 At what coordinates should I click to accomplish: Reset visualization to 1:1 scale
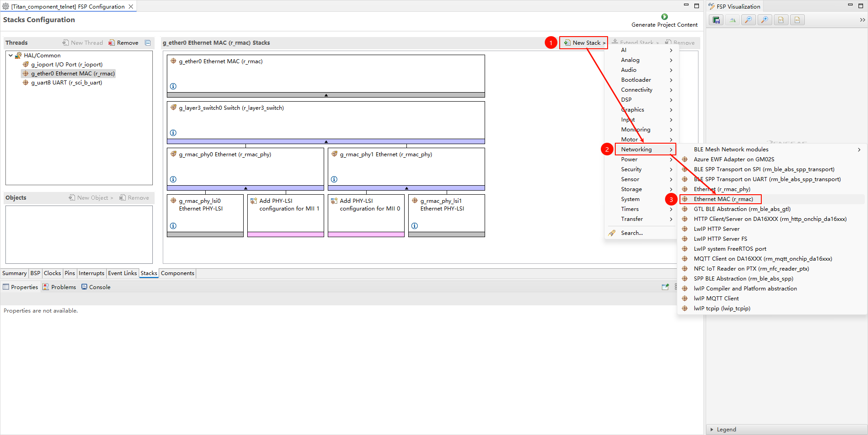tap(781, 20)
